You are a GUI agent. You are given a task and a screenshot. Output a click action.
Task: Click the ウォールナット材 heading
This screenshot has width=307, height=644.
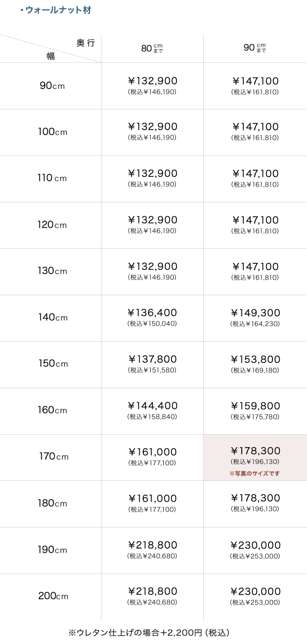tap(58, 10)
